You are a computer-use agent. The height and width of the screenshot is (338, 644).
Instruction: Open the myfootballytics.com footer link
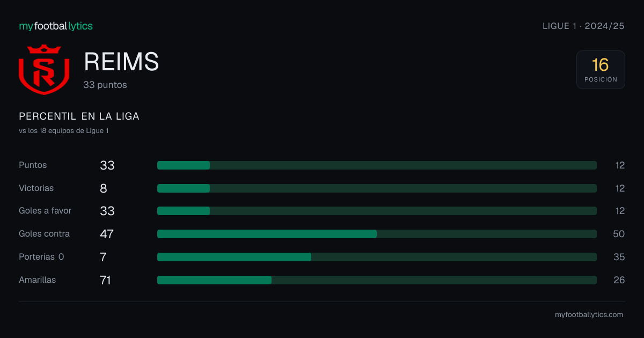(x=589, y=315)
